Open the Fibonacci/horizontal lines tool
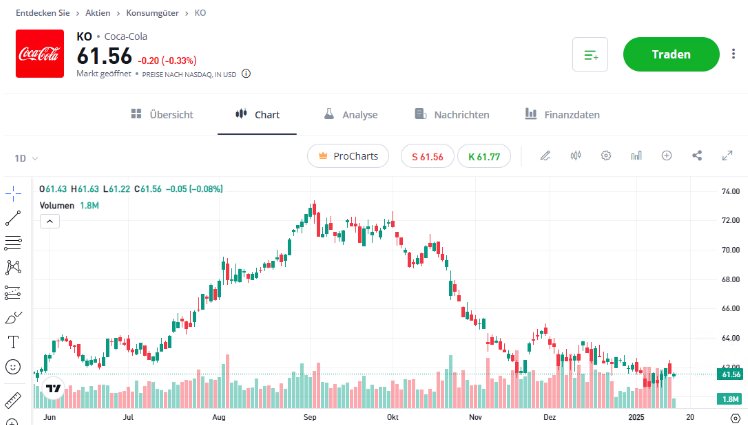 (13, 243)
